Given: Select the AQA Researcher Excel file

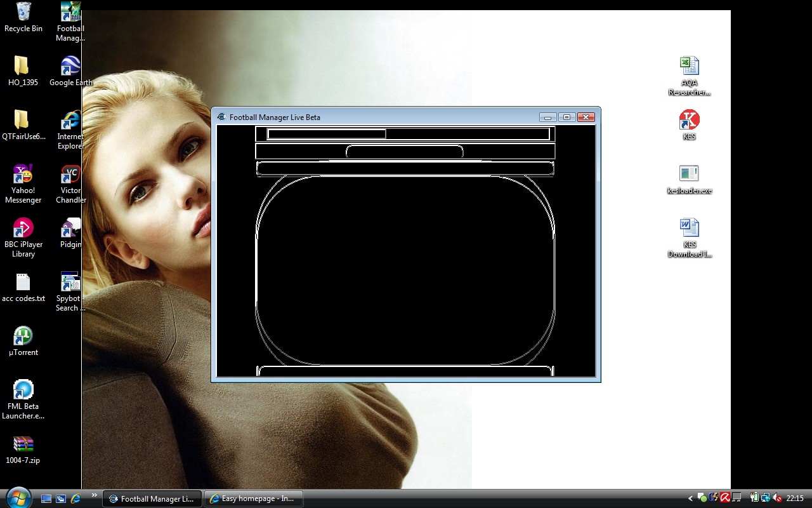Looking at the screenshot, I should pos(689,76).
